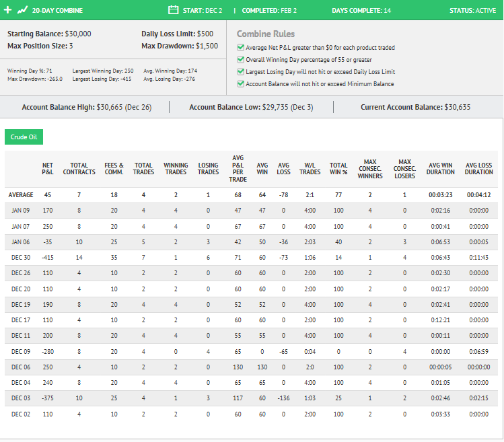
Task: Click the AVG P&L PER TRADE column header
Action: (x=238, y=168)
